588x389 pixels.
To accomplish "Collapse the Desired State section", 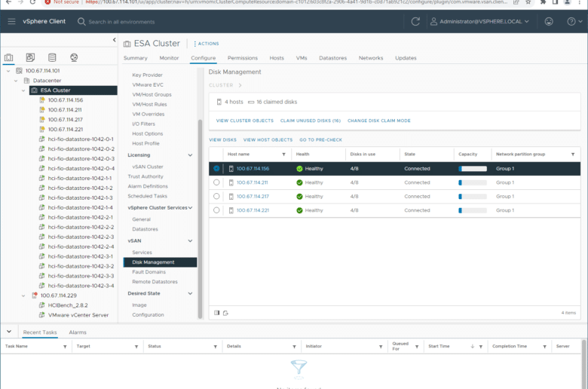I will pos(190,293).
